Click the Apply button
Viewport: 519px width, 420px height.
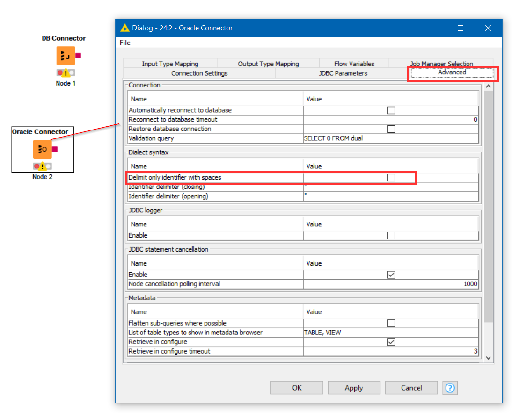[x=354, y=388]
